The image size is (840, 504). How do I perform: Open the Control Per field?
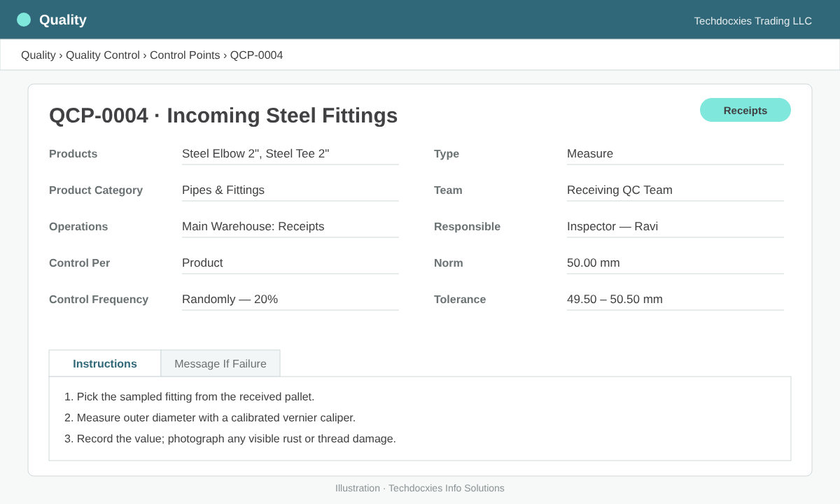point(290,263)
